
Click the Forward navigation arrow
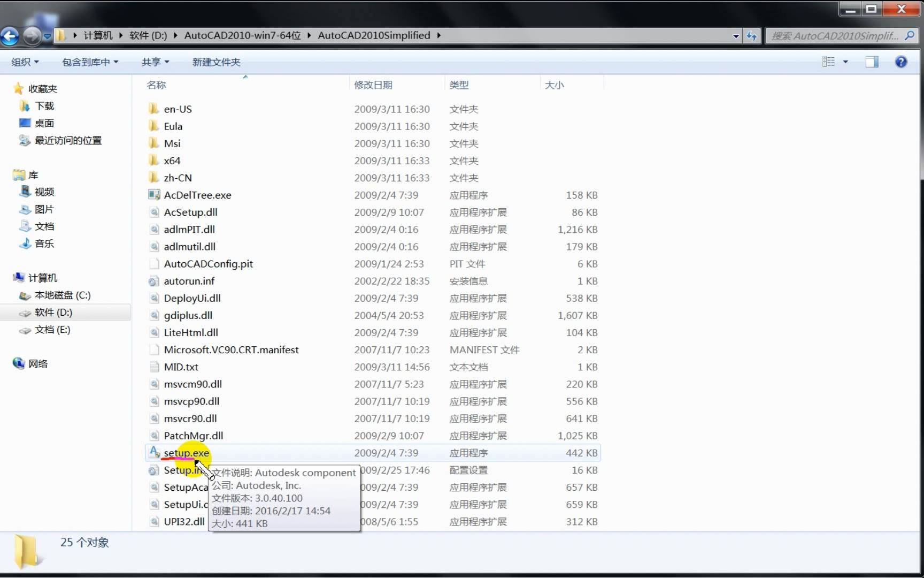click(32, 36)
